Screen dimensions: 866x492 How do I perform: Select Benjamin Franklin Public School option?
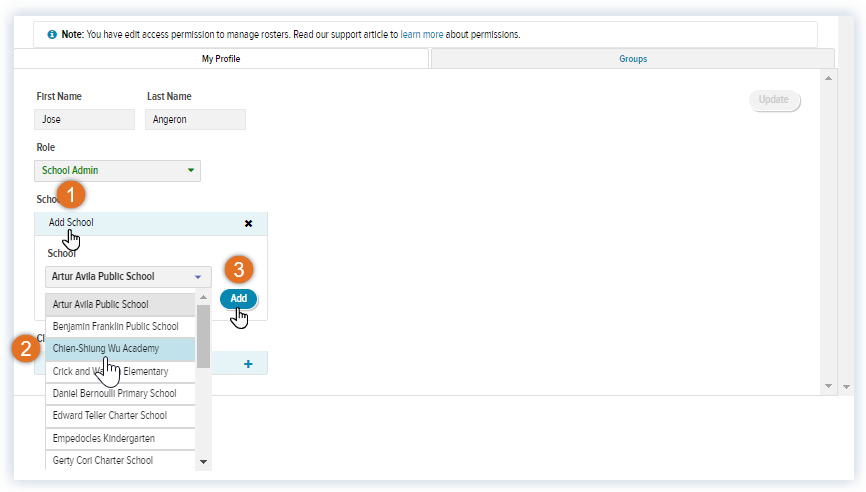tap(120, 326)
